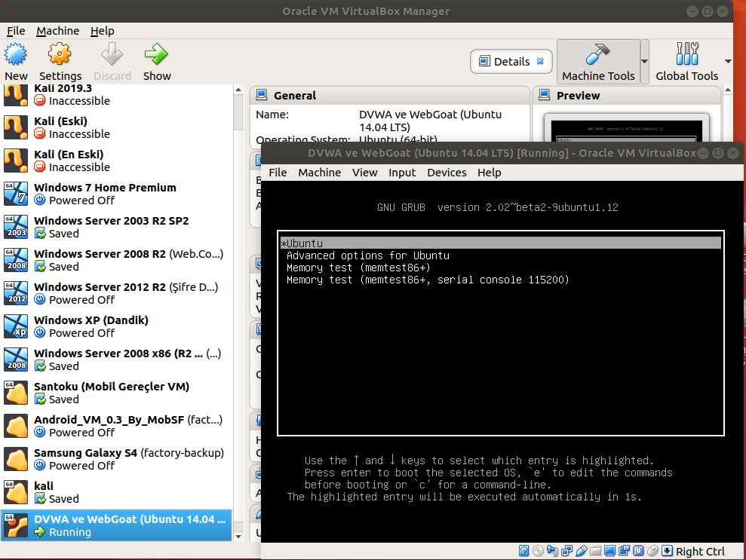Open File menu in VirtualBox Manager
This screenshot has width=746, height=560.
[x=16, y=31]
